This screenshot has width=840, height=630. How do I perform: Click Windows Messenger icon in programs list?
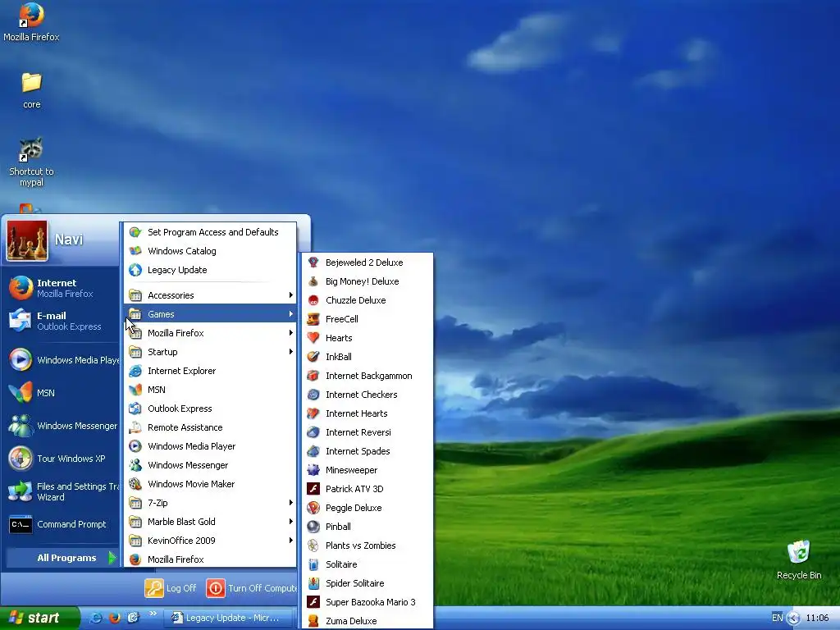pyautogui.click(x=135, y=465)
